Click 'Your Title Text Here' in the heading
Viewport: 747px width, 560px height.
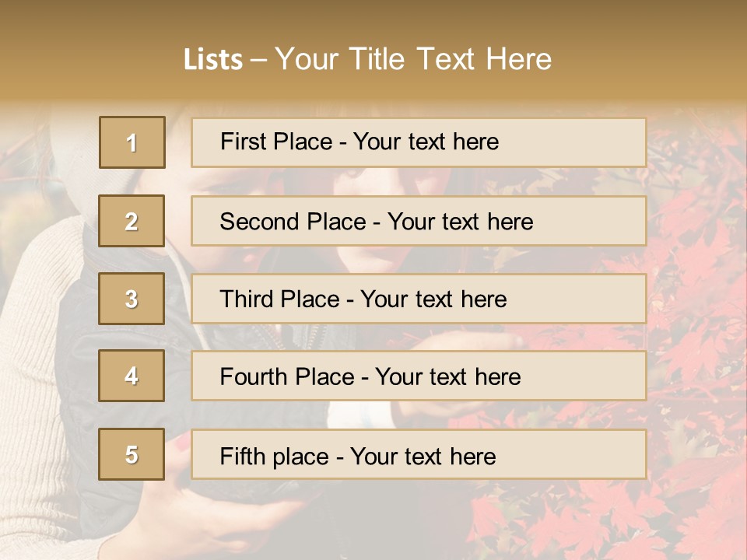413,60
